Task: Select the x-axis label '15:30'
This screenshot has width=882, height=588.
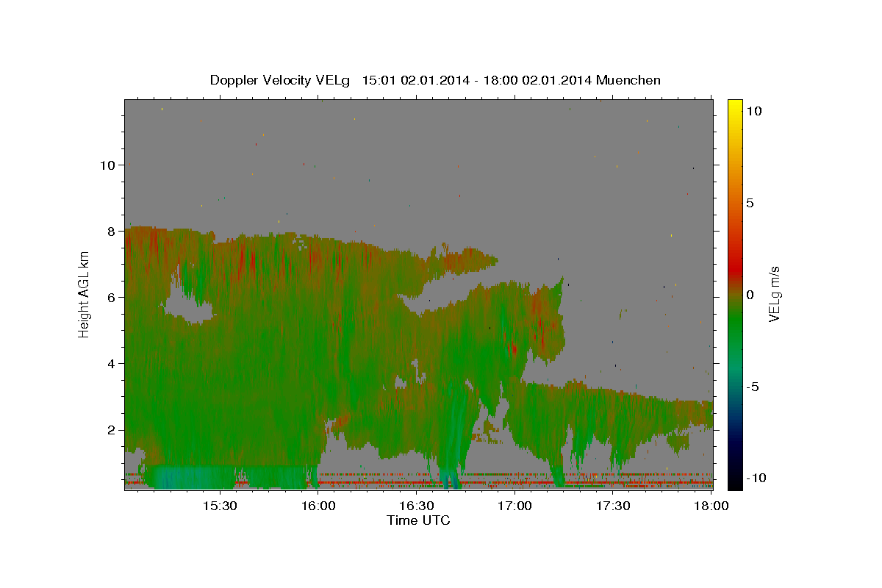Action: 220,506
